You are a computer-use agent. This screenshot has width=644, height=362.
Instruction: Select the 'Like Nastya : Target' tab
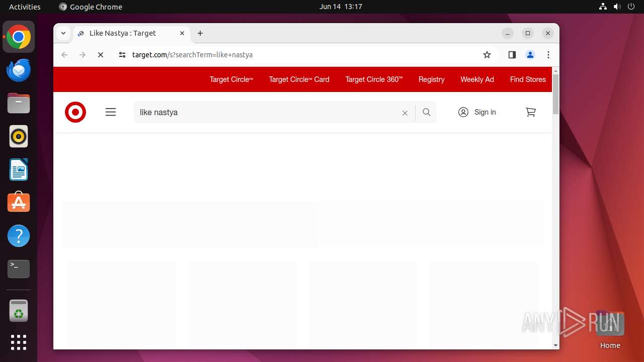(132, 33)
